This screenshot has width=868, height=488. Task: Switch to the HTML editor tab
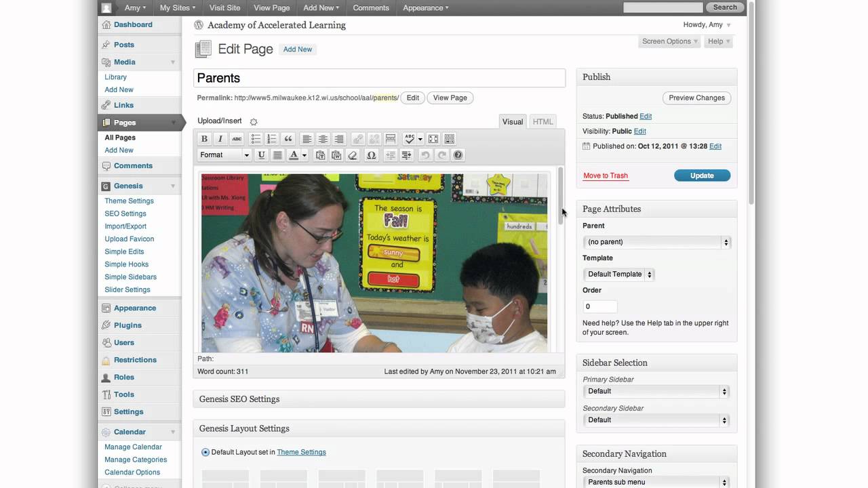pyautogui.click(x=543, y=122)
